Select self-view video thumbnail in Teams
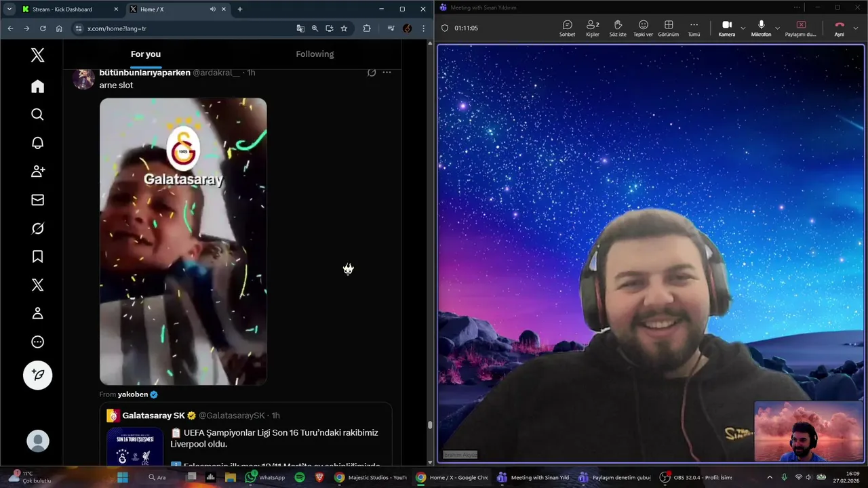This screenshot has height=488, width=868. (x=808, y=432)
